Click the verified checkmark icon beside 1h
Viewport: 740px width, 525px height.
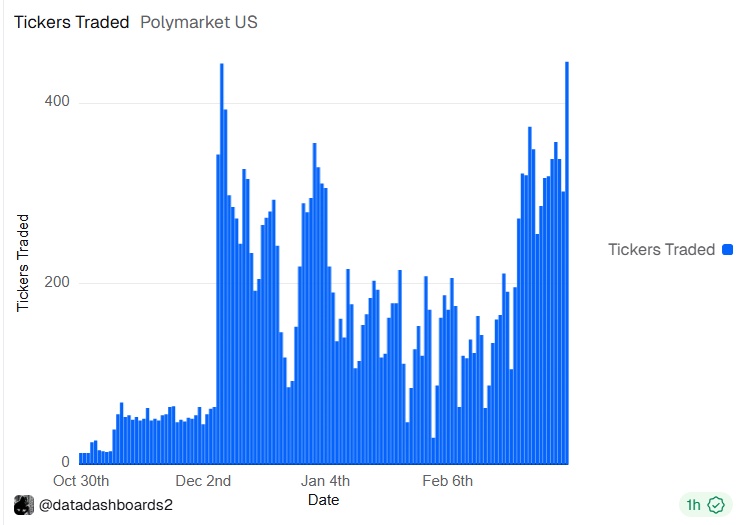click(x=715, y=505)
